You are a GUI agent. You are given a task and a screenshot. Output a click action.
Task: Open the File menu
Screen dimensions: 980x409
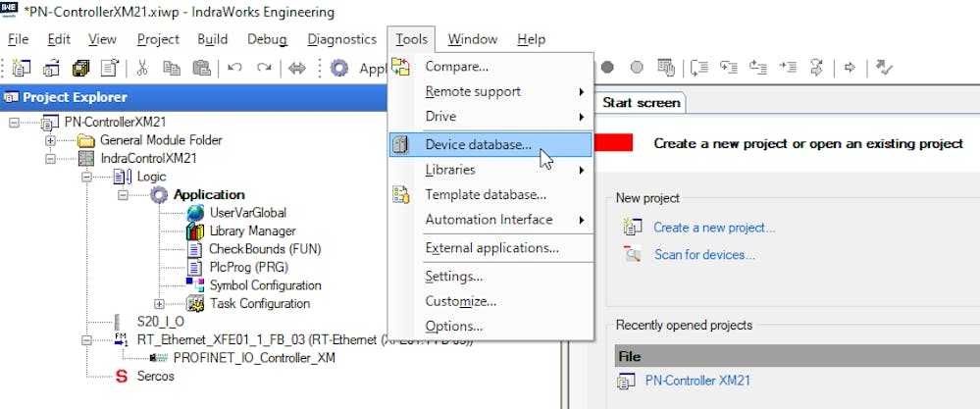click(x=18, y=39)
